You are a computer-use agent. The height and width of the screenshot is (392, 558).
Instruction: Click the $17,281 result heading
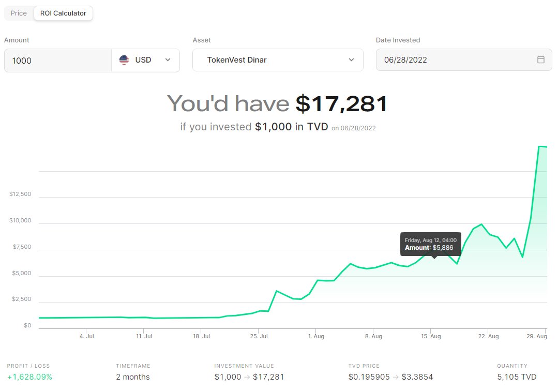(341, 104)
